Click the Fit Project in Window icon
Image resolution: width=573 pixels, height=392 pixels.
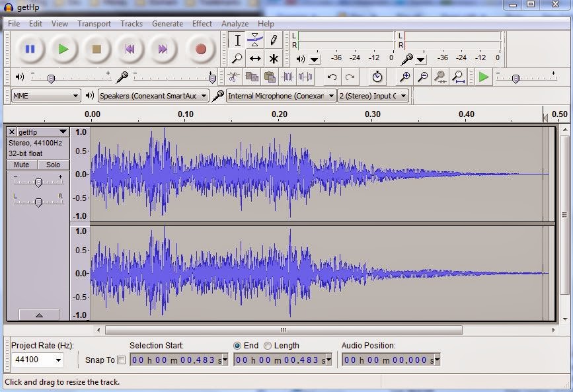[457, 78]
